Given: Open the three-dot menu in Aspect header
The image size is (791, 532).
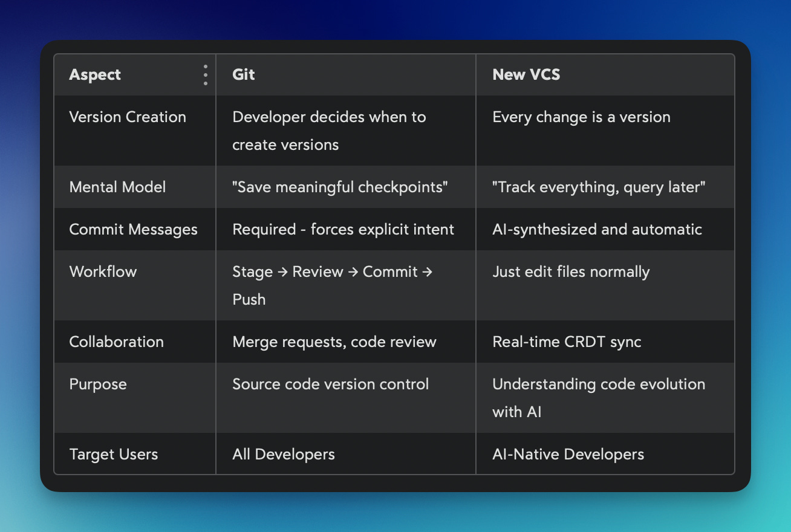Looking at the screenshot, I should (x=206, y=75).
